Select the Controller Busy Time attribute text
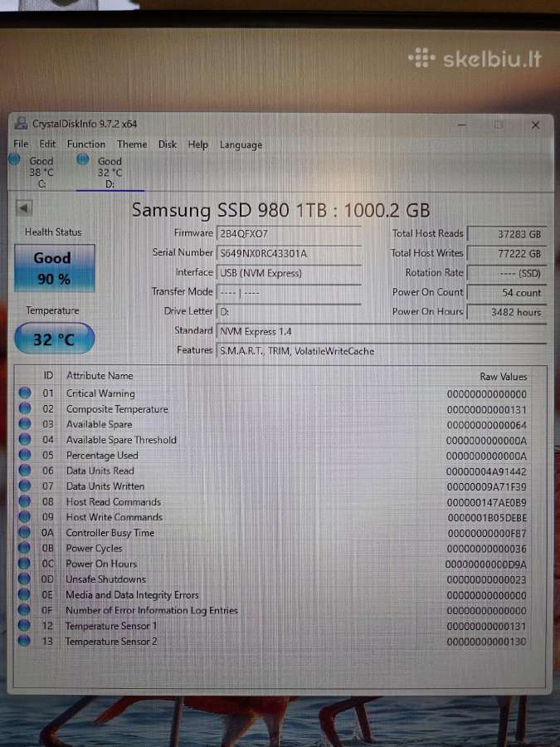This screenshot has width=560, height=747. point(110,533)
